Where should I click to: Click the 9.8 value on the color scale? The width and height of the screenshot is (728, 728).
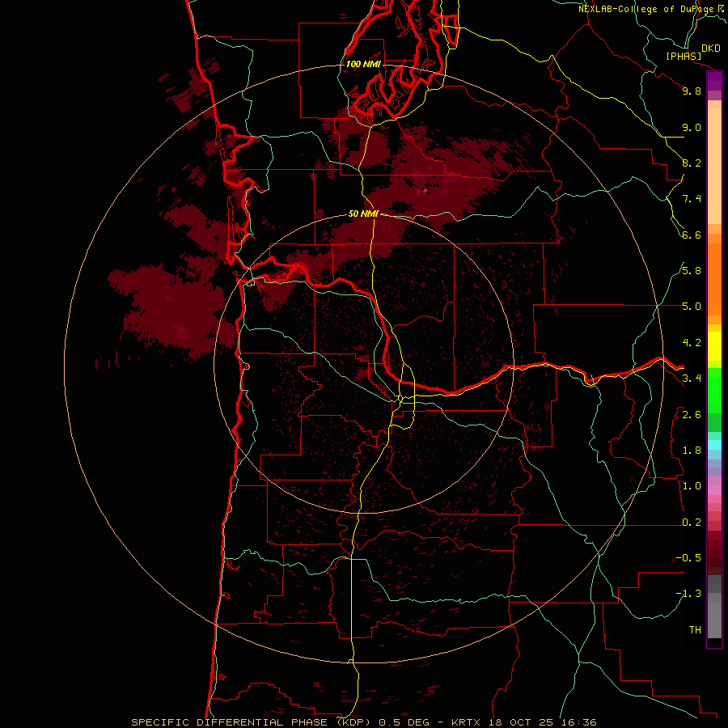click(x=692, y=91)
